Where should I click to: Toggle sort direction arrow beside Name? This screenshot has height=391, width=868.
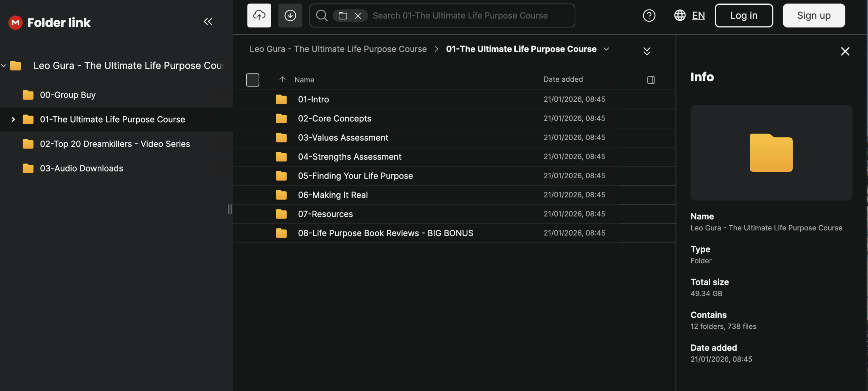click(x=282, y=80)
